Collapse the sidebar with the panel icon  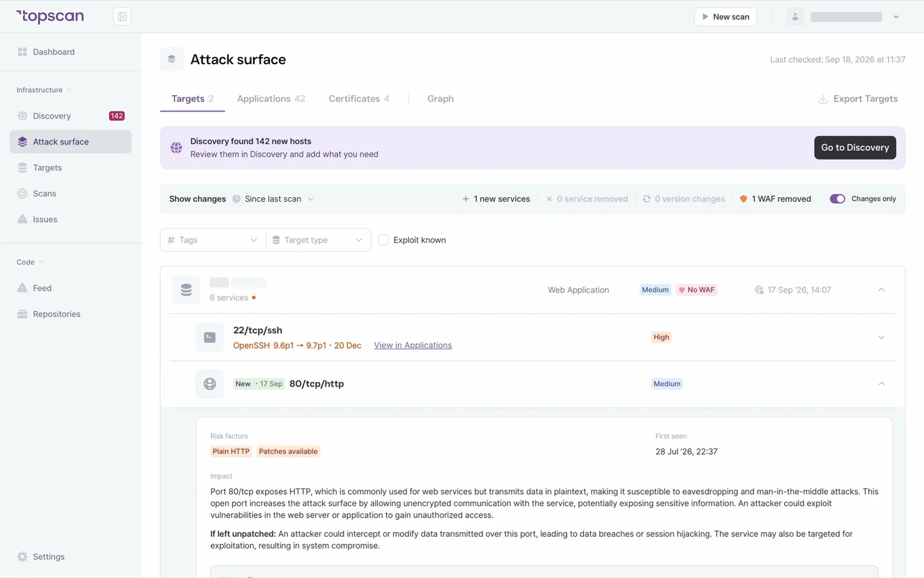click(122, 17)
